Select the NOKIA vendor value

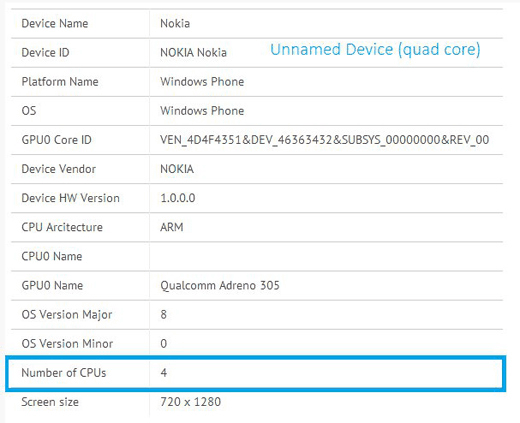(x=177, y=169)
